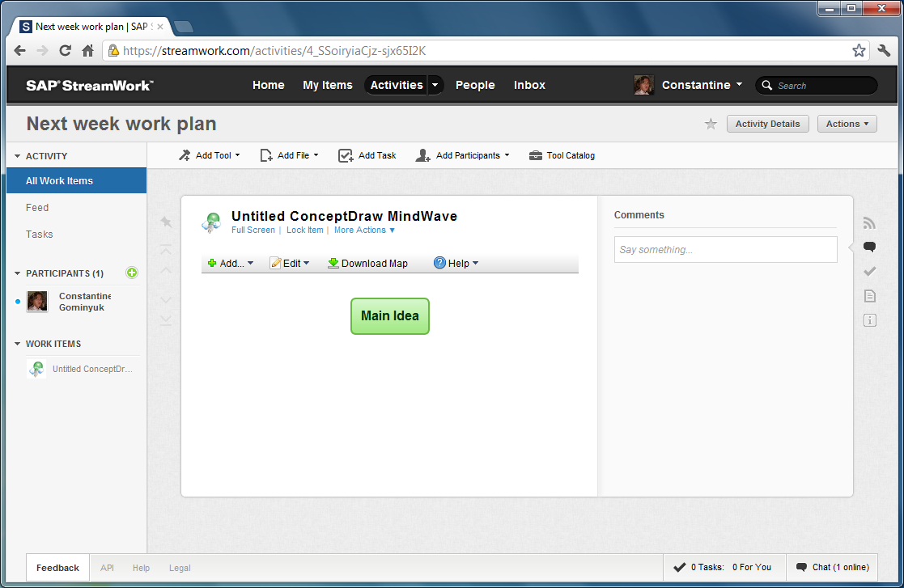Open the Add Tool dropdown
The image size is (904, 588).
click(210, 155)
